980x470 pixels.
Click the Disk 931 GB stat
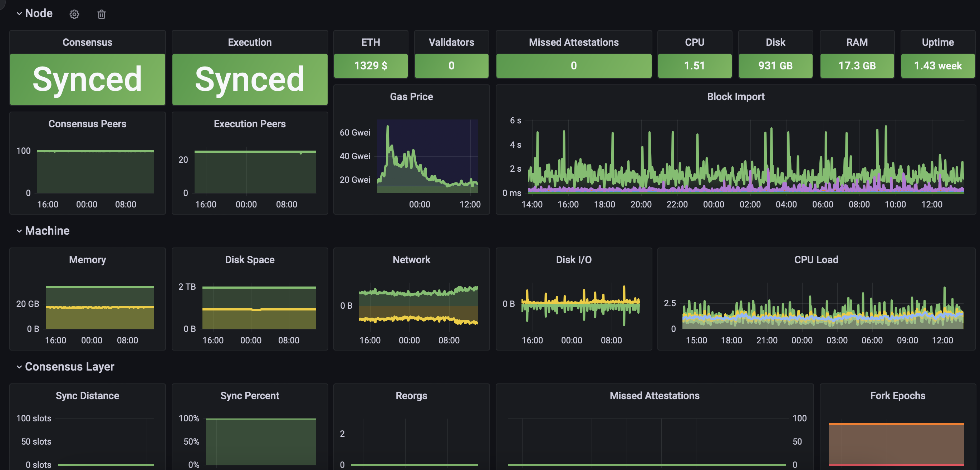point(775,66)
